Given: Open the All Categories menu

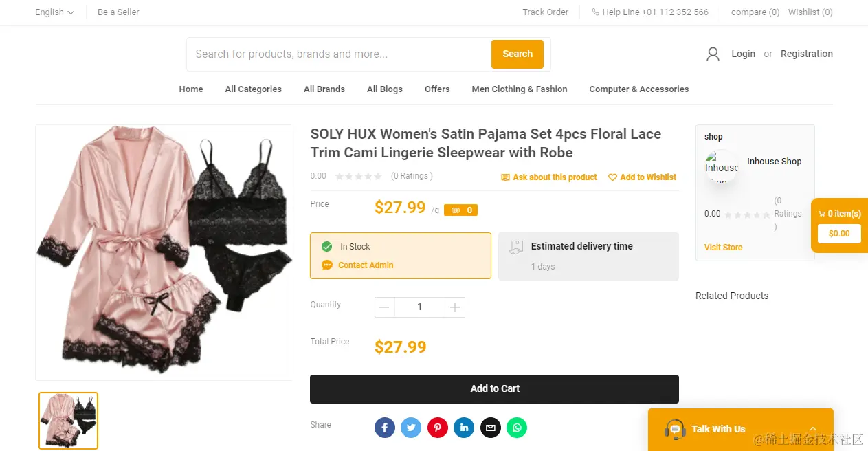Looking at the screenshot, I should 253,89.
